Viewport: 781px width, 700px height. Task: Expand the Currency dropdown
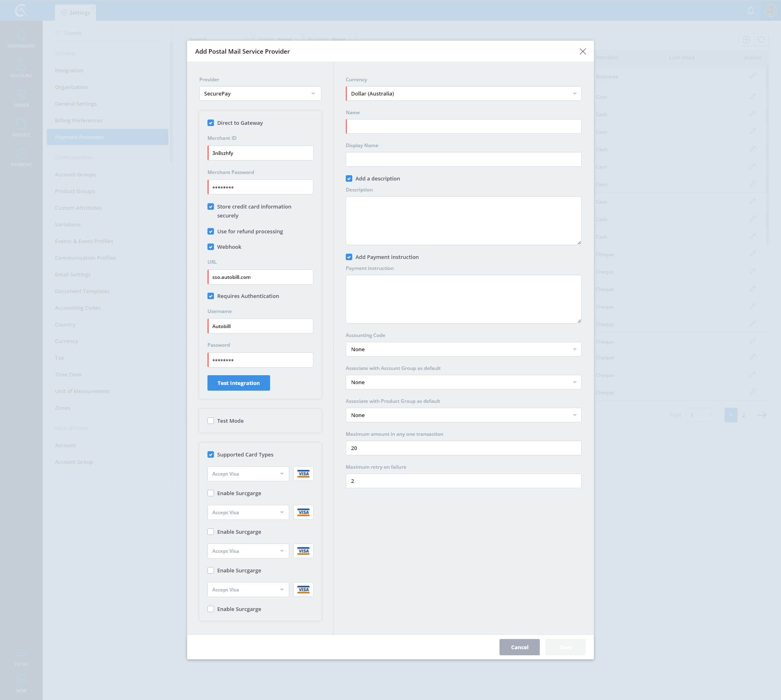coord(463,93)
